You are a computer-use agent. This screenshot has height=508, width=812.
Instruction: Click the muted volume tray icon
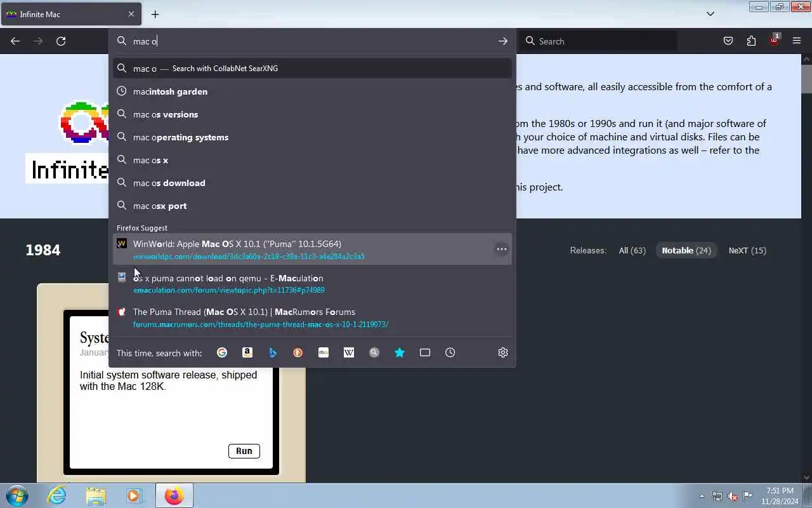(x=733, y=496)
